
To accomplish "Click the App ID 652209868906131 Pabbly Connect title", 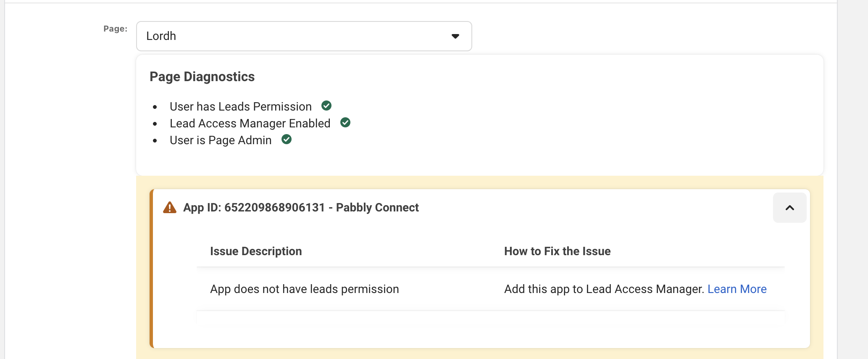I will tap(301, 208).
